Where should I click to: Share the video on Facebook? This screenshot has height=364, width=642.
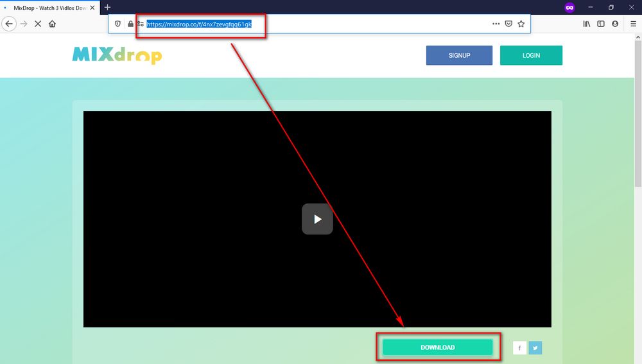click(x=519, y=347)
